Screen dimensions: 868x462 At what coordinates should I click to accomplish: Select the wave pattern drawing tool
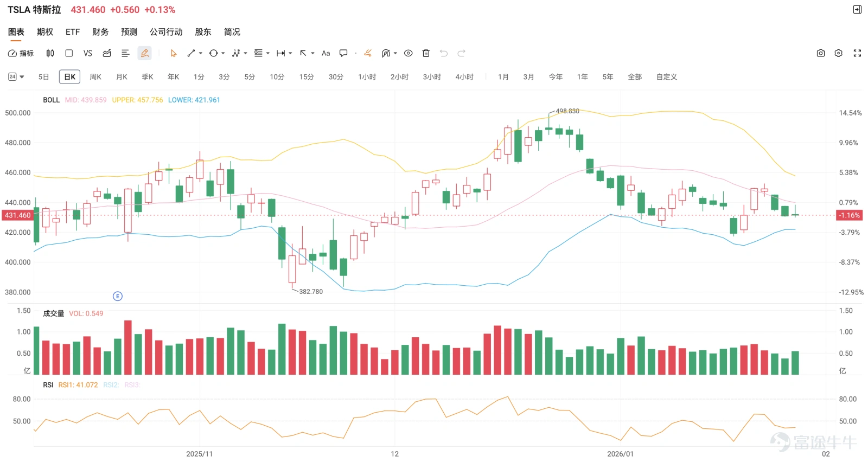click(x=236, y=53)
